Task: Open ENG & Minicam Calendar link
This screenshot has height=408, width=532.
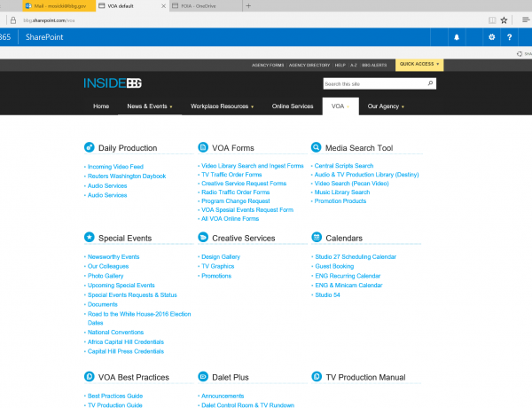Action: (x=348, y=286)
